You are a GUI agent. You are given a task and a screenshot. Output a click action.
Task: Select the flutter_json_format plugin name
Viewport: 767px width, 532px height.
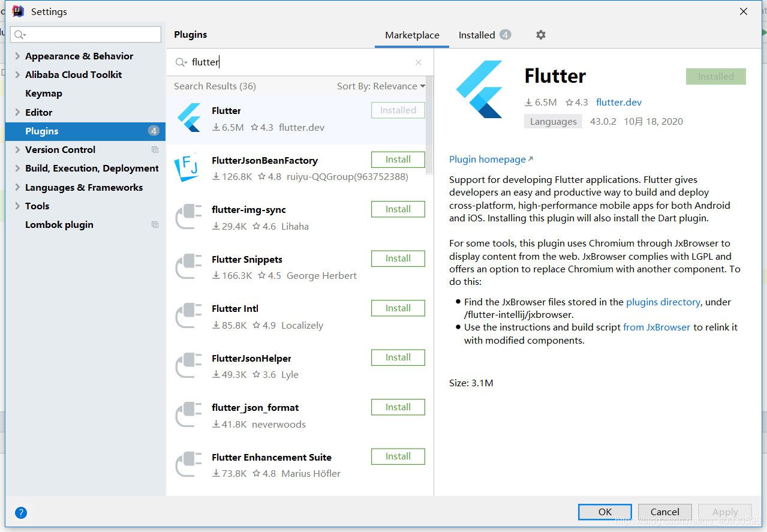coord(255,407)
